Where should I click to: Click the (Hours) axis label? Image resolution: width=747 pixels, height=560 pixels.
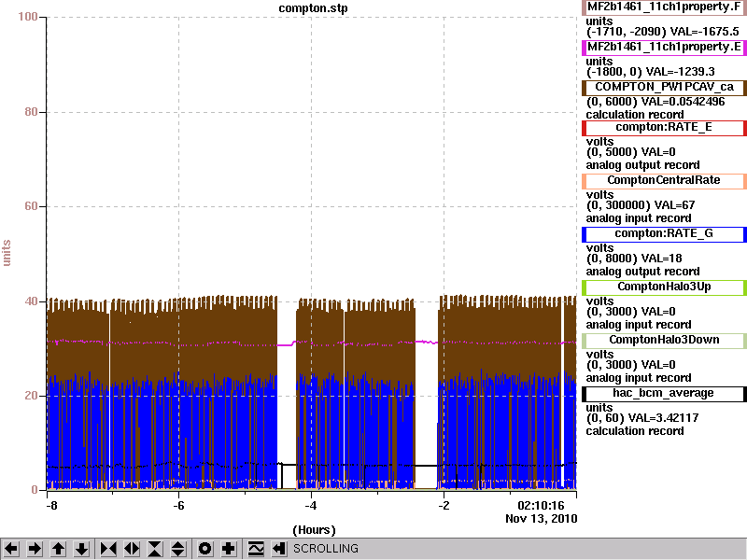coord(314,530)
